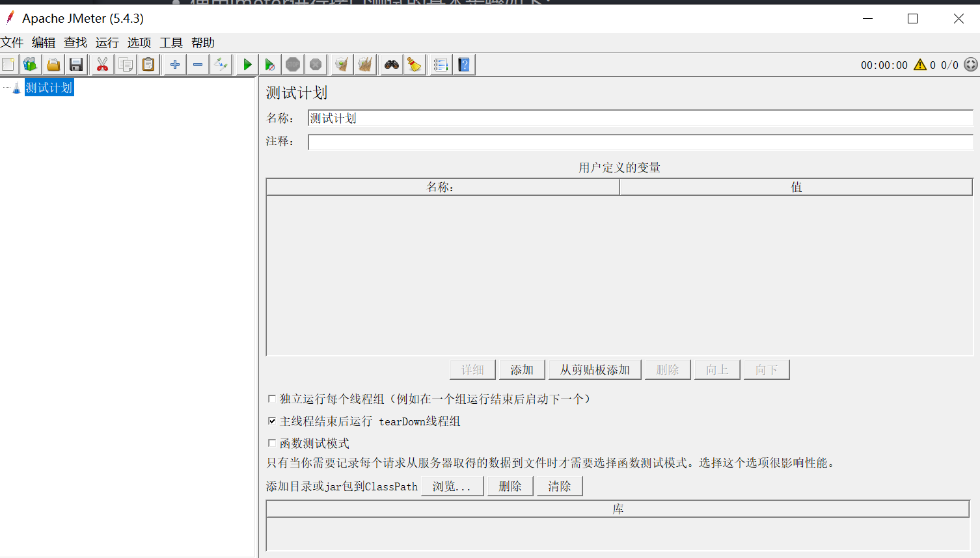Open the 运行 menu
The height and width of the screenshot is (558, 980).
pyautogui.click(x=107, y=42)
